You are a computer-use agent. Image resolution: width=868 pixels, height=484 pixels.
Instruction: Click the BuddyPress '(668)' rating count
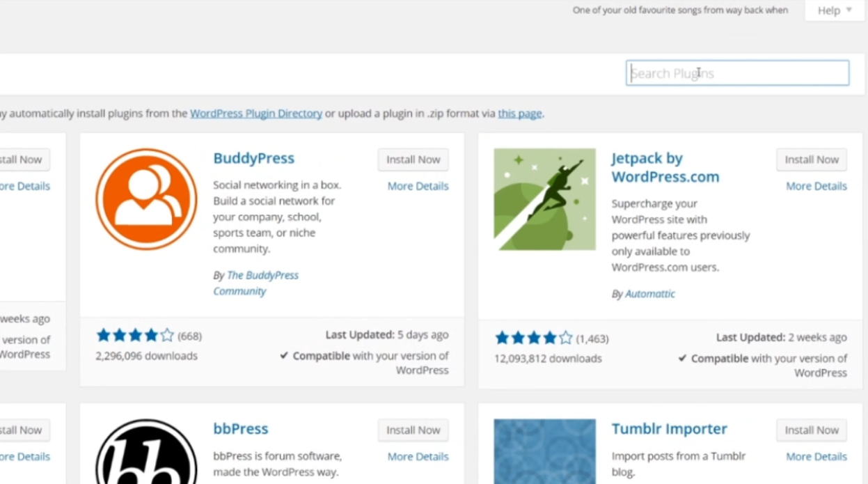tap(189, 336)
